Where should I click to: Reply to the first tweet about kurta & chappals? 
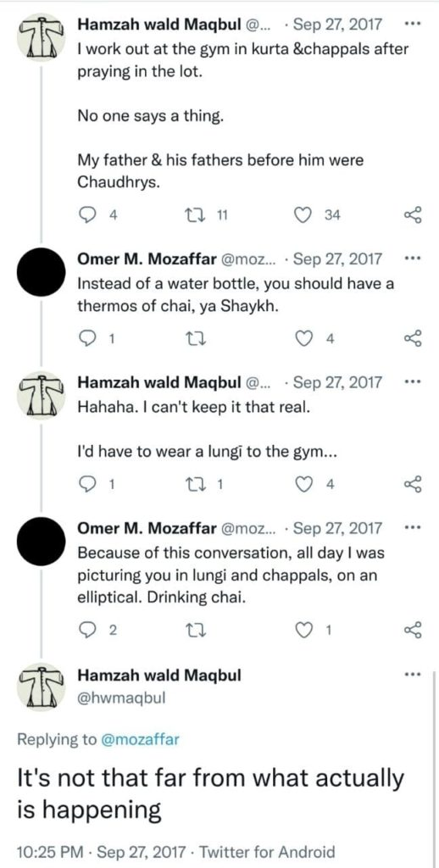(x=86, y=216)
